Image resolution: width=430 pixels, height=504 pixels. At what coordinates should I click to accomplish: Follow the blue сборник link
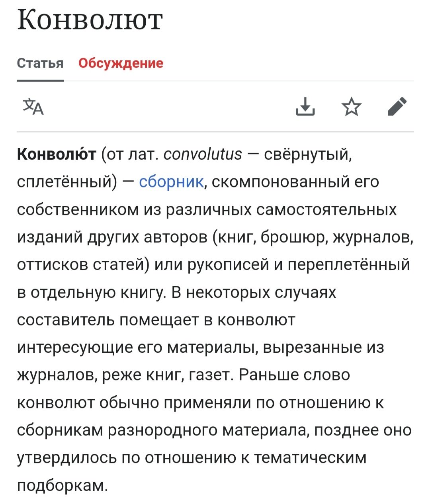pyautogui.click(x=171, y=182)
